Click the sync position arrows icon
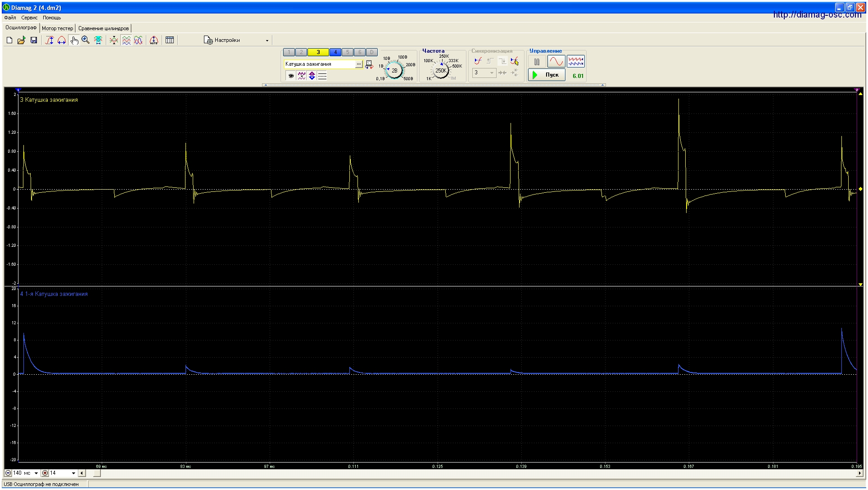This screenshot has width=868, height=490. click(x=515, y=73)
